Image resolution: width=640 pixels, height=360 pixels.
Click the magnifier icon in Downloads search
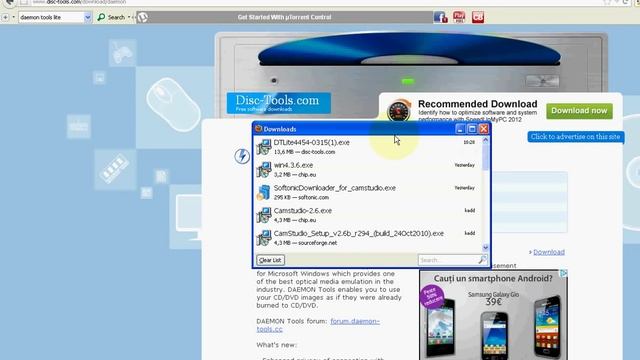point(482,260)
